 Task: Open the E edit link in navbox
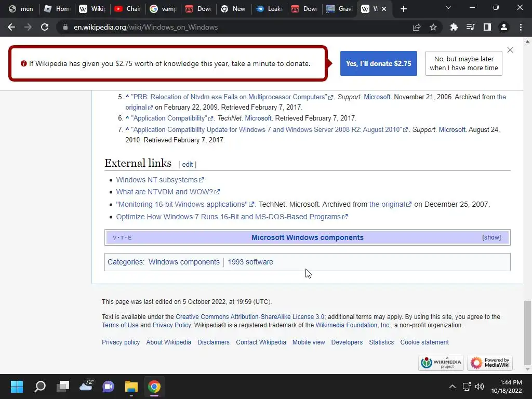(x=129, y=237)
